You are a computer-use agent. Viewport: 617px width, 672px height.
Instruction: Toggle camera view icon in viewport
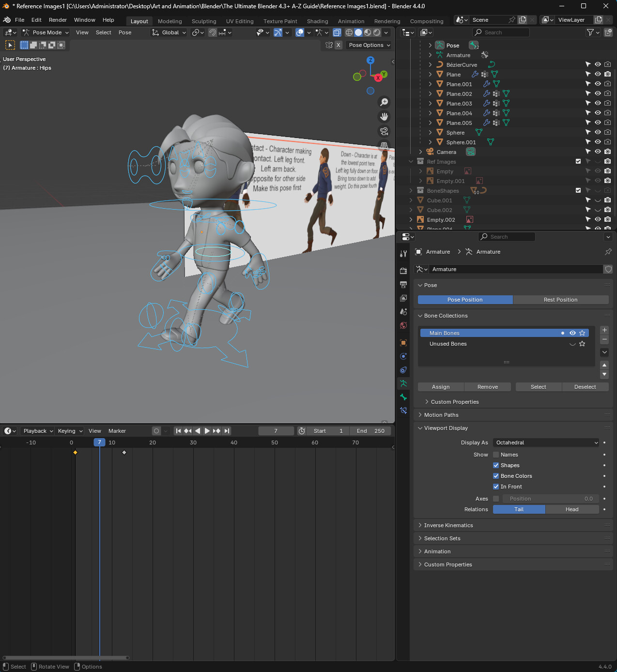click(384, 131)
